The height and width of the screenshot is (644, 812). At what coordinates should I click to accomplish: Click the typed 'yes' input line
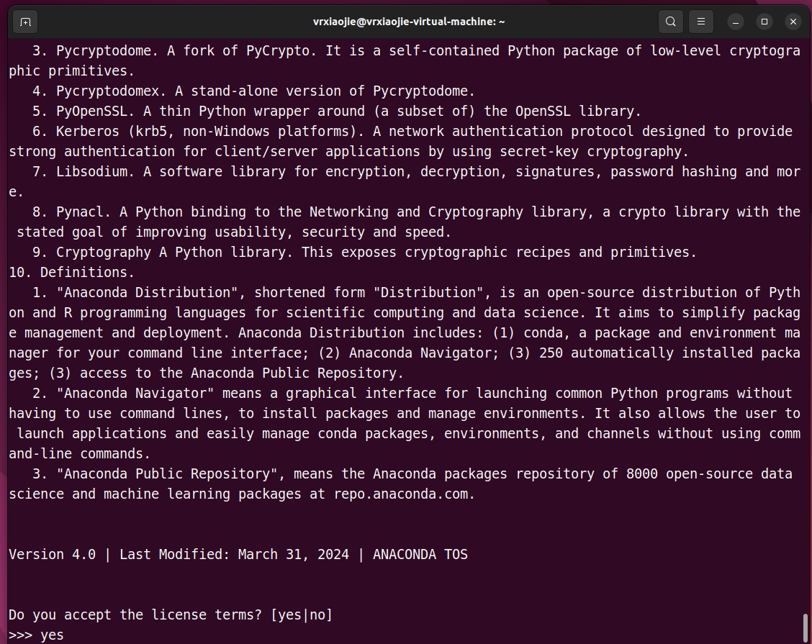pyautogui.click(x=36, y=635)
